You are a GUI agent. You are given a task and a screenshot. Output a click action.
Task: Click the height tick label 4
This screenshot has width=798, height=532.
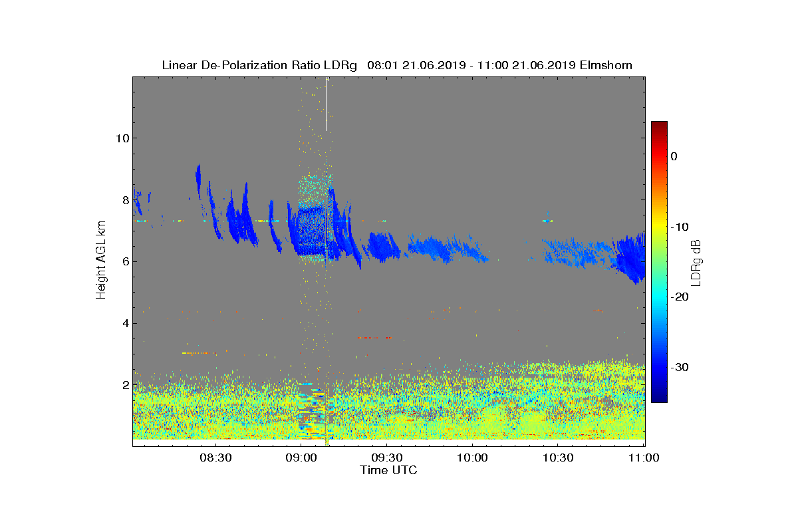(x=124, y=323)
